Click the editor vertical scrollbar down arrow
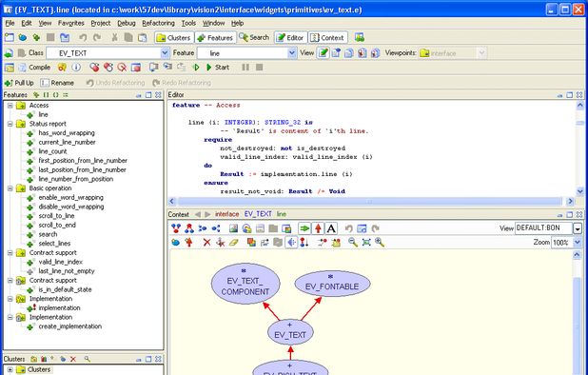This screenshot has height=375, width=588. pos(580,191)
